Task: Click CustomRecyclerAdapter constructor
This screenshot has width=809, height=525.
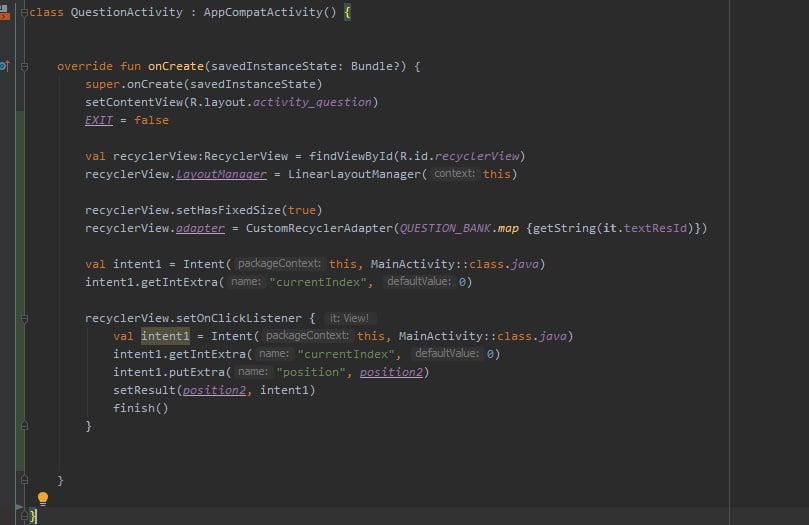Action: pyautogui.click(x=319, y=228)
